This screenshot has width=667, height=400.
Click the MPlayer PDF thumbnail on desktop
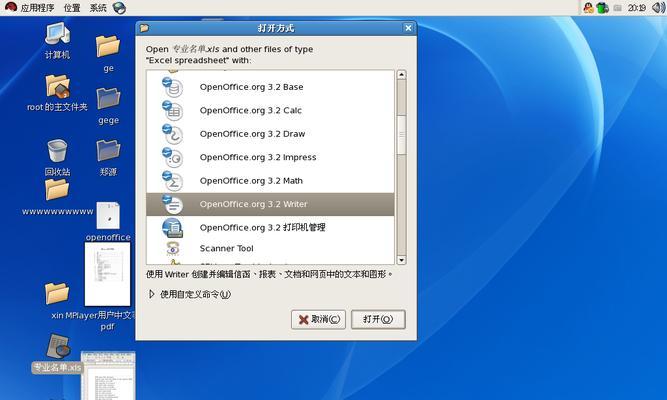coord(108,274)
